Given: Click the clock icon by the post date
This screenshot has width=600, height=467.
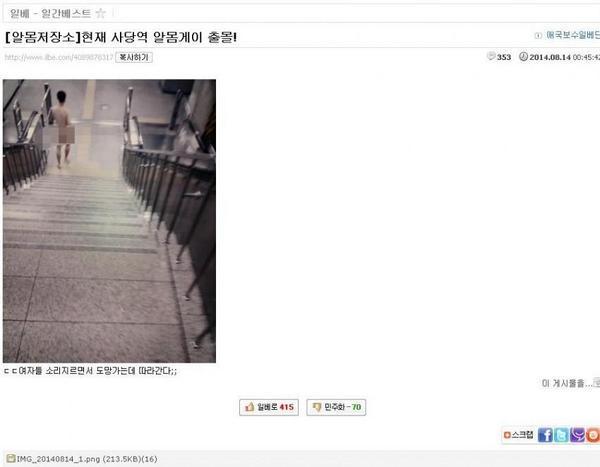Looking at the screenshot, I should tap(523, 57).
